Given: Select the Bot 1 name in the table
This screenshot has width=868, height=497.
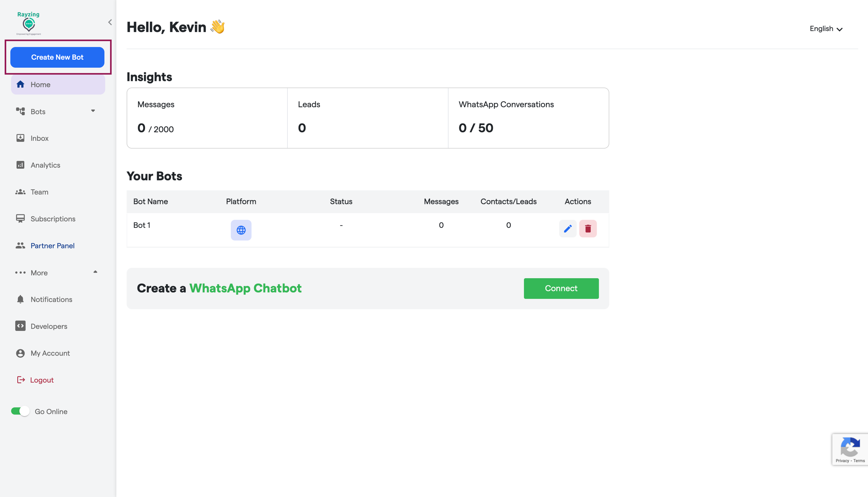Looking at the screenshot, I should 142,225.
